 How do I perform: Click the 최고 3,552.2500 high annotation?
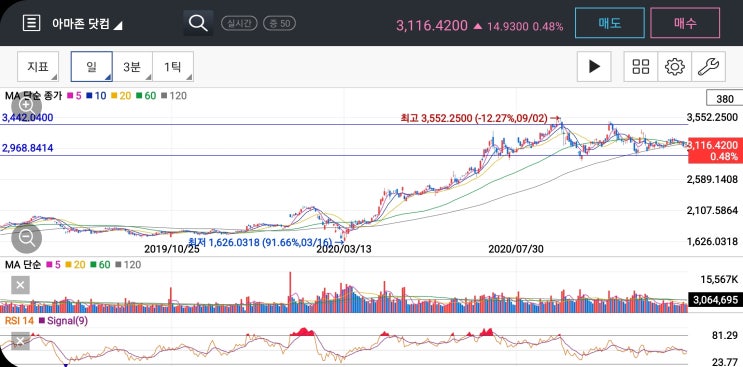[x=480, y=118]
